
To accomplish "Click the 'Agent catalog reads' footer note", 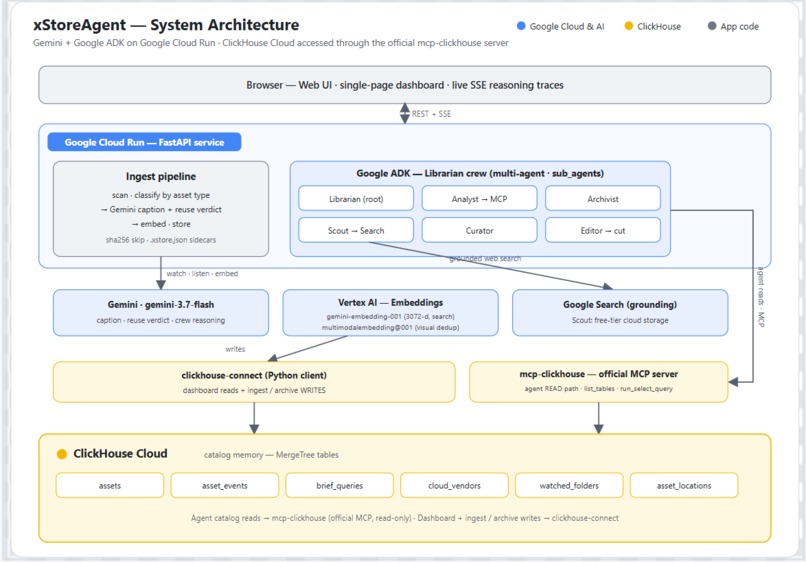I will (405, 518).
